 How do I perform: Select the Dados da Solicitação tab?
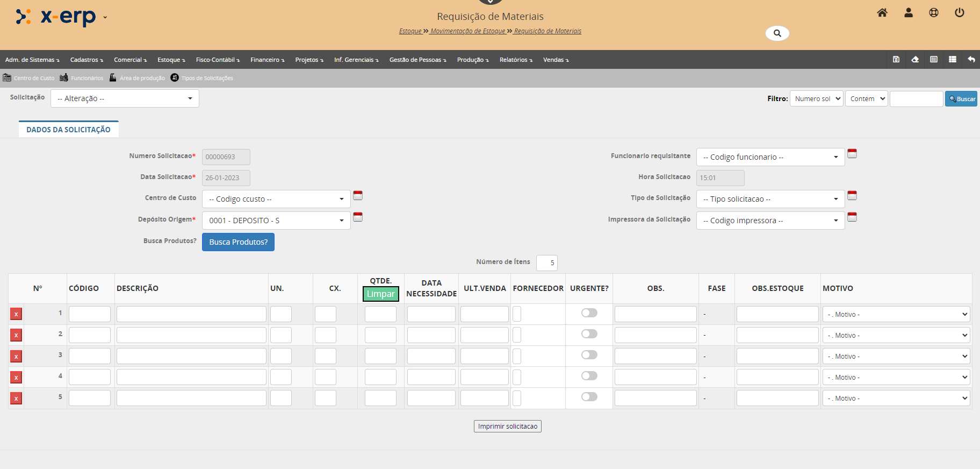pos(68,130)
